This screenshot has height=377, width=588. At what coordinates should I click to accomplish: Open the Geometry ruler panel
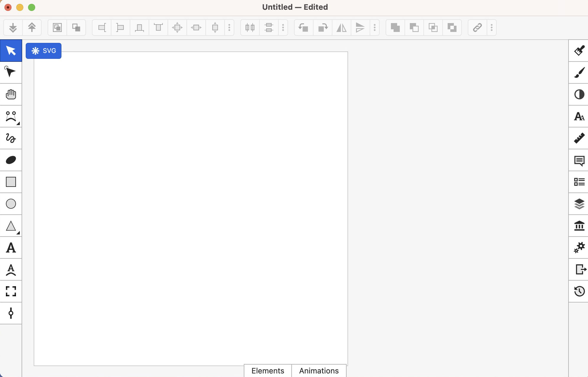click(x=579, y=138)
